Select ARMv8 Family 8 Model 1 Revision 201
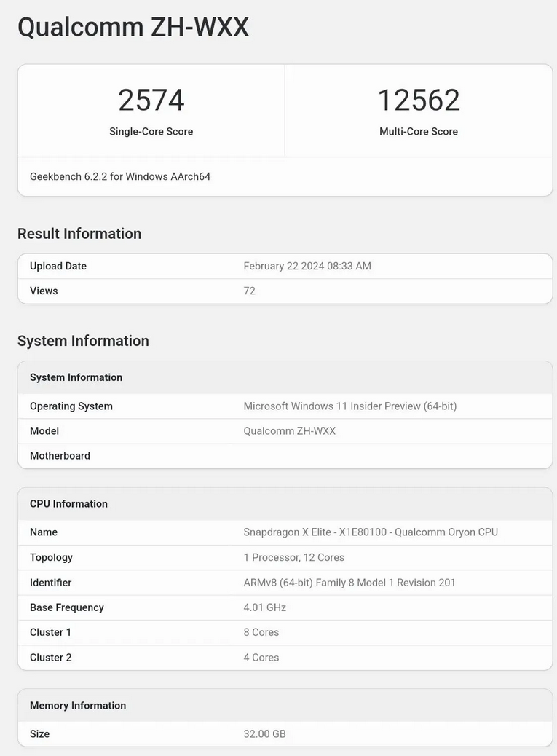The image size is (557, 756). (x=349, y=583)
